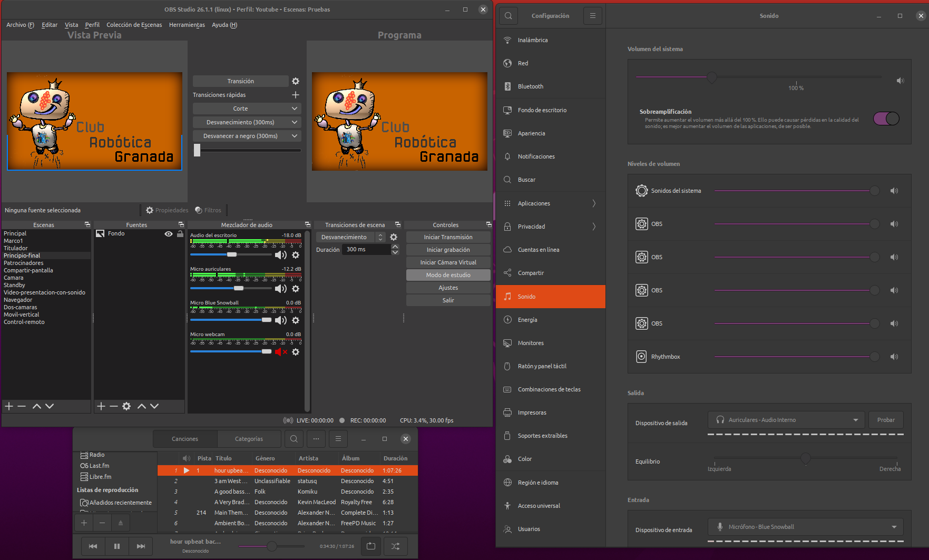Open Archivo menu in OBS

point(20,25)
